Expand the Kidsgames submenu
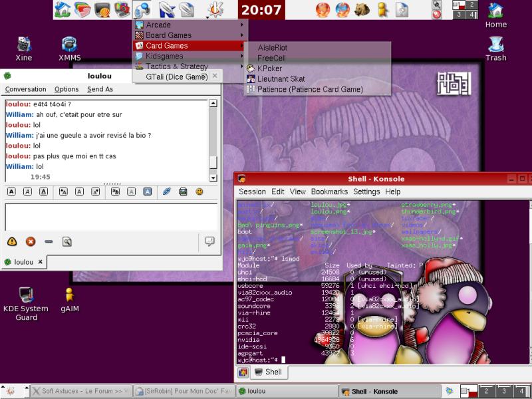532x399 pixels. (190, 56)
